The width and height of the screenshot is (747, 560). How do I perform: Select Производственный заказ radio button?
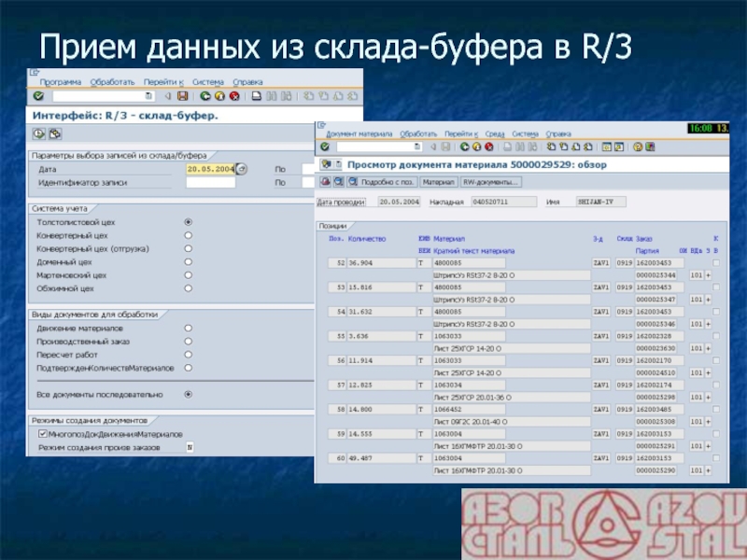click(x=189, y=342)
